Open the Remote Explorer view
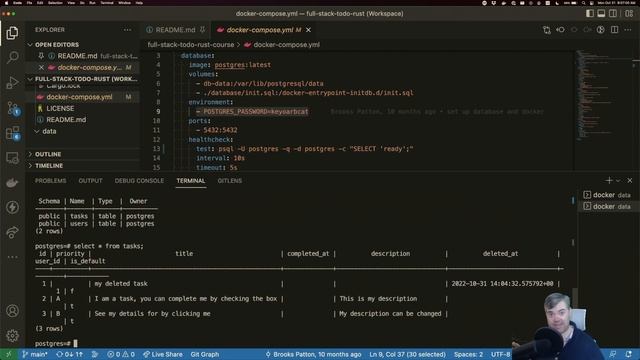640x360 pixels. click(12, 158)
